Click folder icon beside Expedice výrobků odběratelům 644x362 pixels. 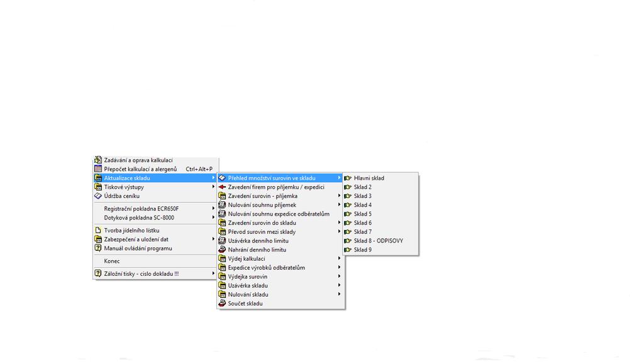[222, 268]
